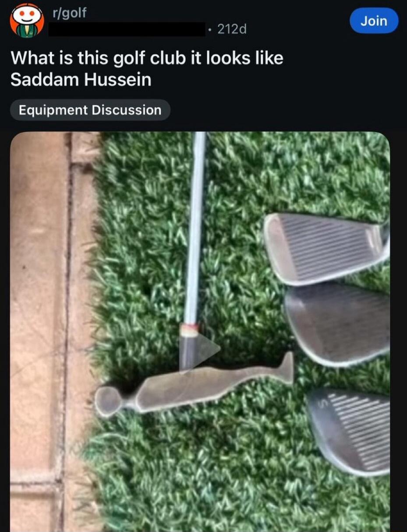Viewport: 407px width, 532px height.
Task: Open the r/golf subreddit avatar
Action: pyautogui.click(x=27, y=21)
